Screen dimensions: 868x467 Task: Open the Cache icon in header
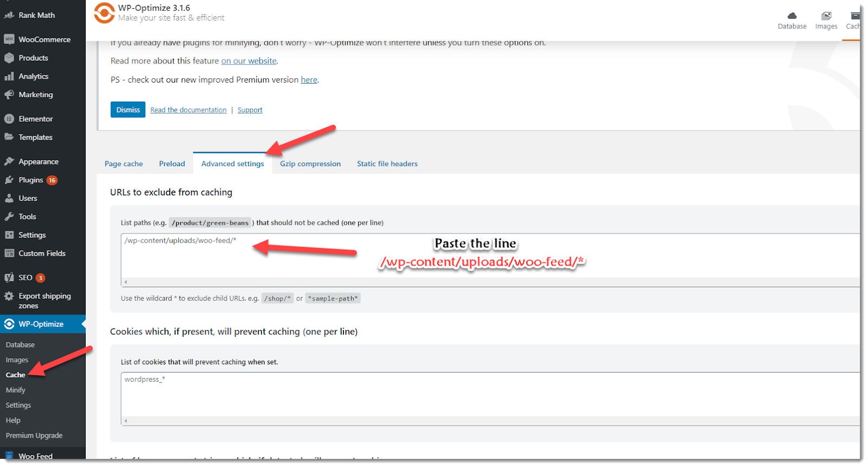pyautogui.click(x=855, y=16)
